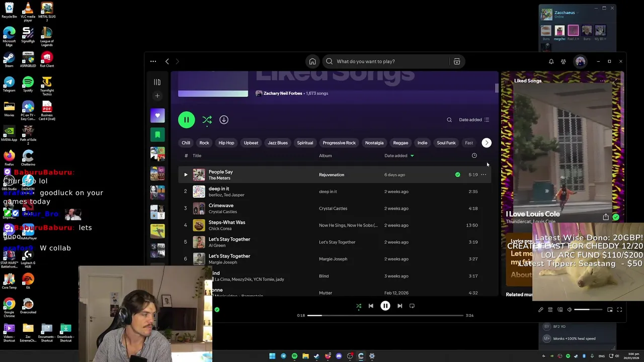
Task: Select the Spiritual filter chip
Action: pos(305,143)
